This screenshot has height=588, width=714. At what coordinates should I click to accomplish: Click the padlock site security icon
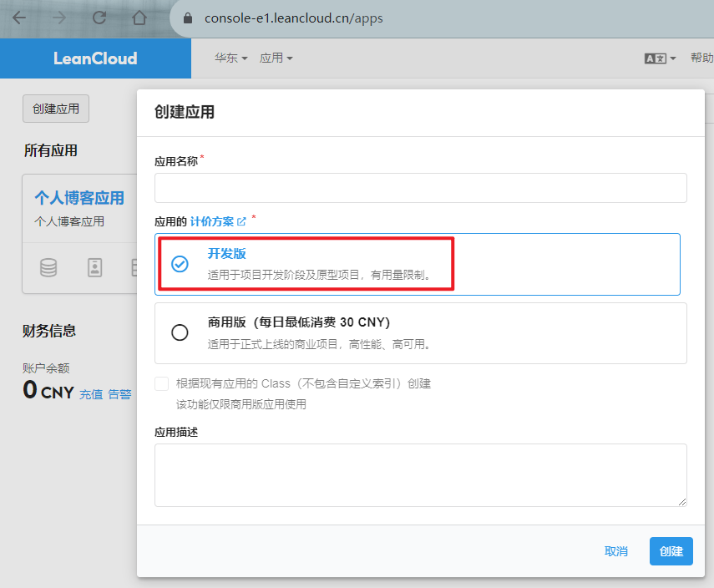coord(187,18)
